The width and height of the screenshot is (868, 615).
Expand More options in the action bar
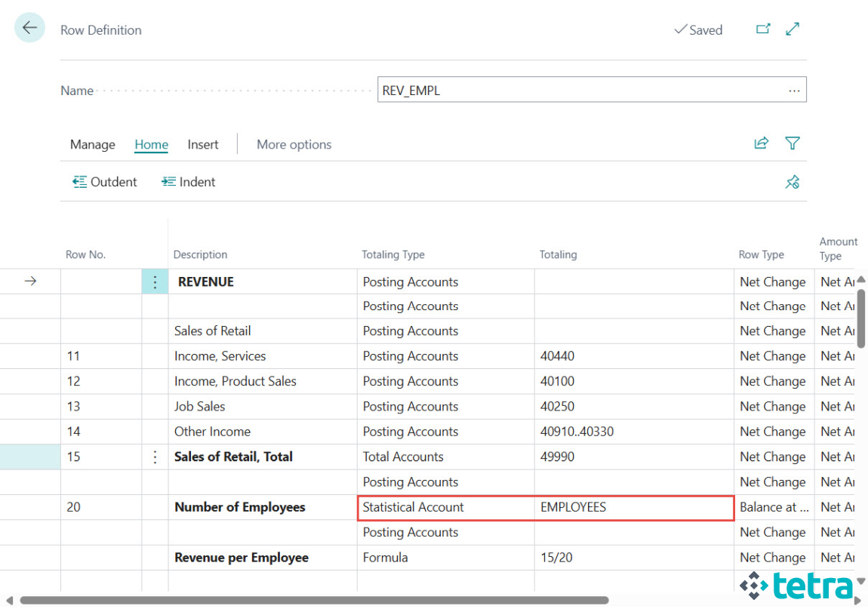pyautogui.click(x=294, y=144)
